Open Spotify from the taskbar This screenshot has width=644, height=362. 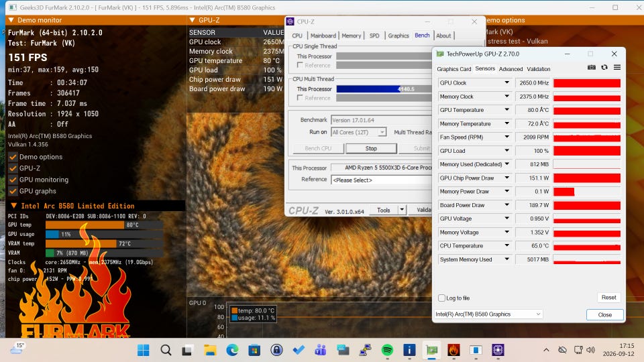tap(387, 350)
